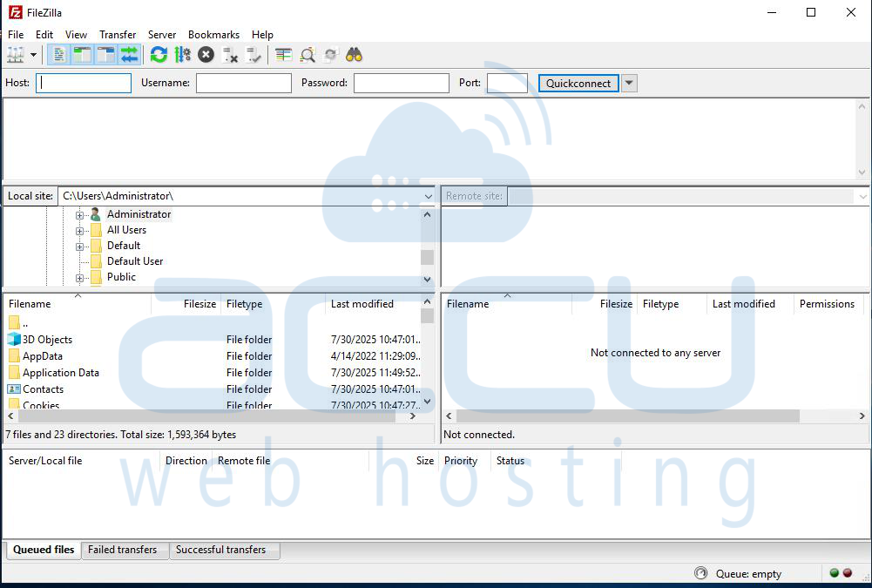
Task: Open the Edit menu
Action: [44, 35]
